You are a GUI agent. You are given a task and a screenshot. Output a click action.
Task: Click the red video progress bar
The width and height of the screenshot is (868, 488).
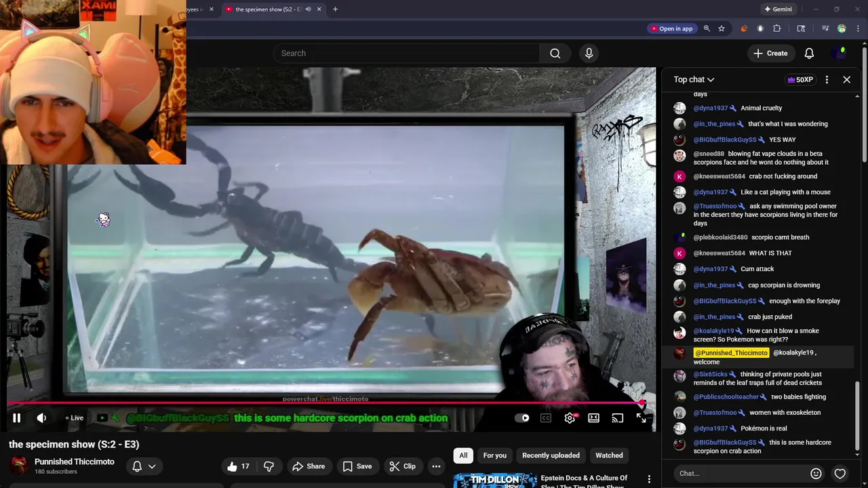pos(325,403)
